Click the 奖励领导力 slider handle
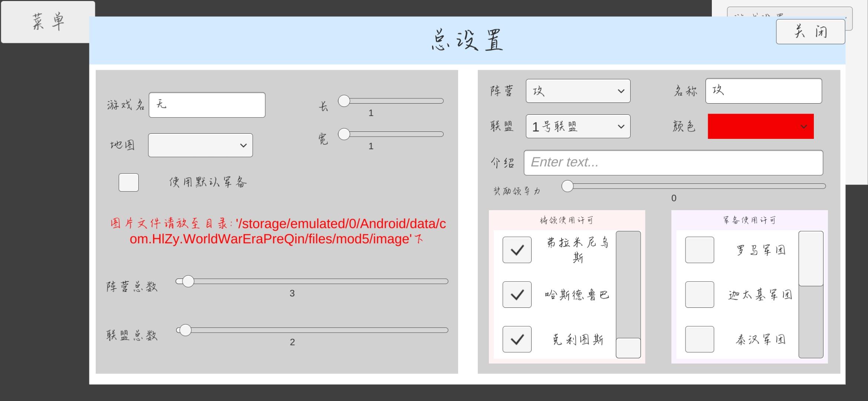Screen dimensions: 868x401 tap(567, 186)
